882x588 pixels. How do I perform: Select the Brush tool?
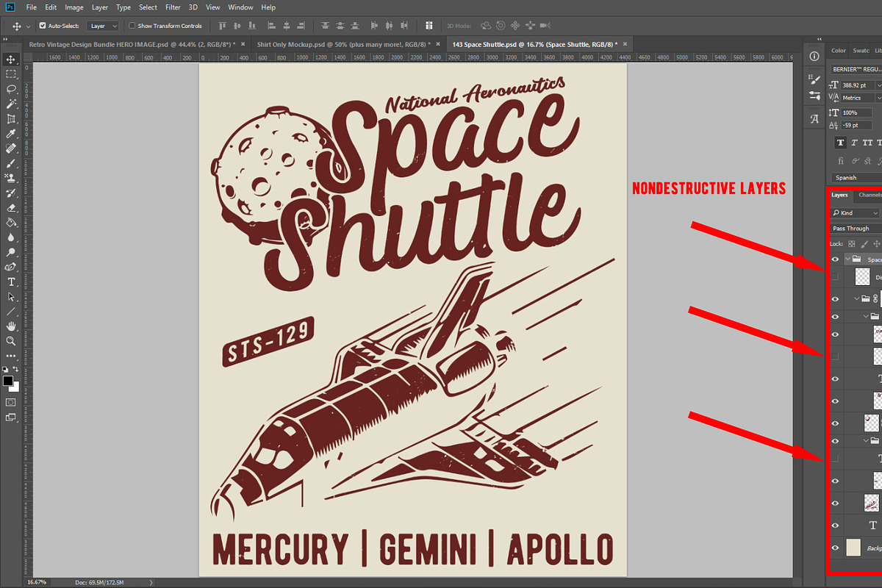(11, 163)
